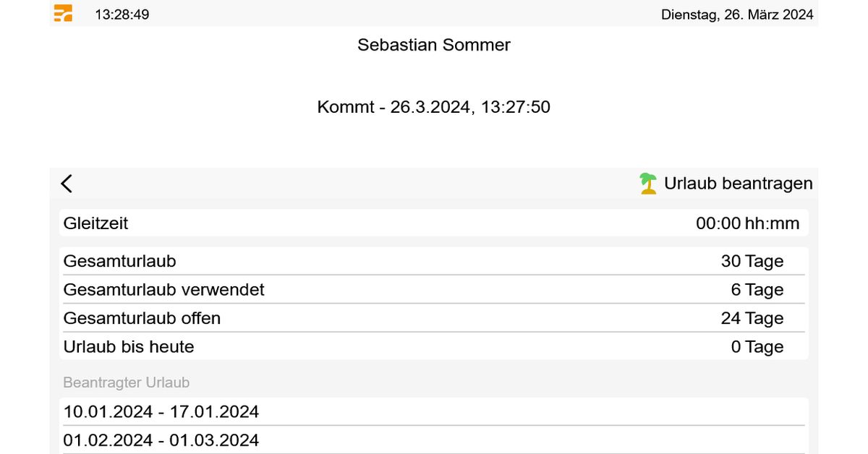This screenshot has width=868, height=454.
Task: Click the palm tree vacation icon
Action: click(x=648, y=184)
